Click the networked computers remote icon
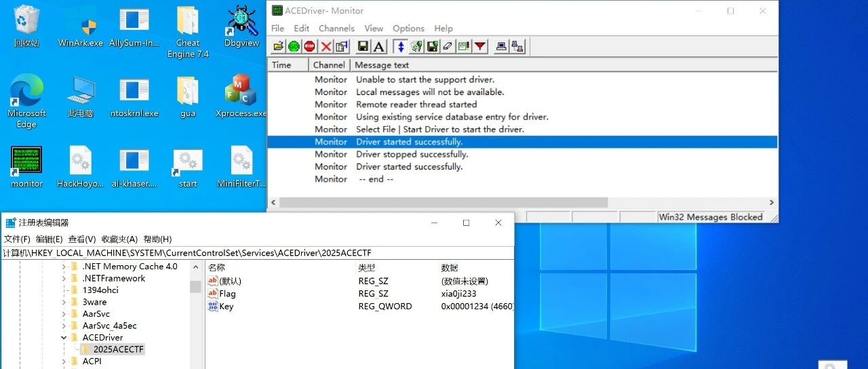This screenshot has height=369, width=868. (517, 46)
